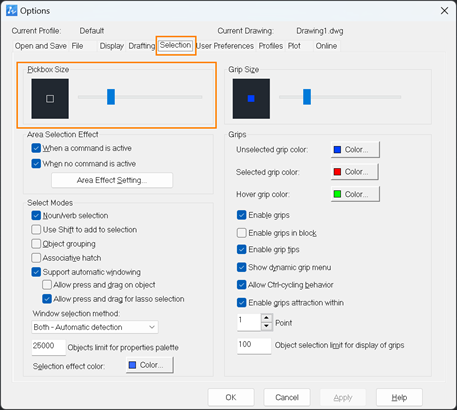Open the Selected grip color picker
457x410 pixels.
pos(355,172)
